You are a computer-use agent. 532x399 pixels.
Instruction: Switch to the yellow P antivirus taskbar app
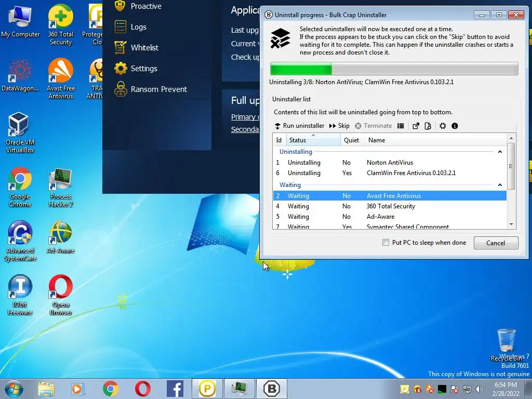(x=207, y=389)
